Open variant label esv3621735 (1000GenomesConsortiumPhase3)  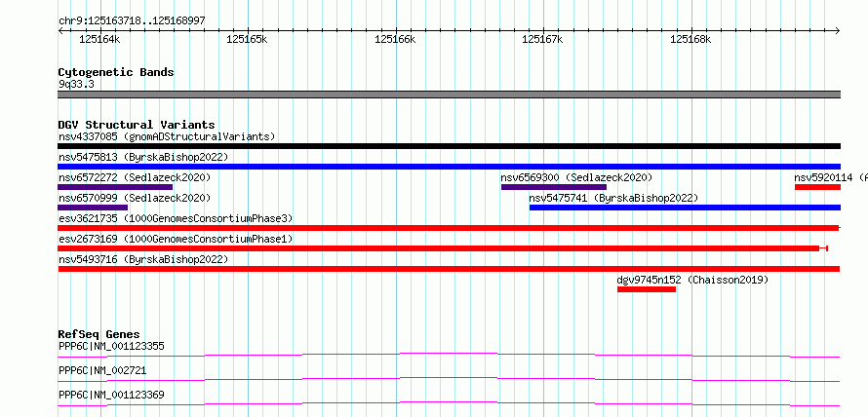pos(176,218)
